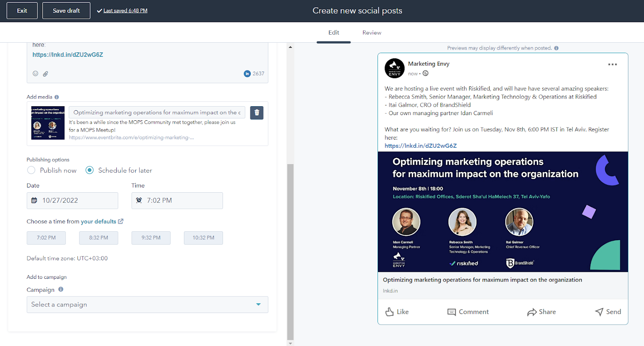Click the scrollbar down arrow
The image size is (644, 346).
point(290,343)
